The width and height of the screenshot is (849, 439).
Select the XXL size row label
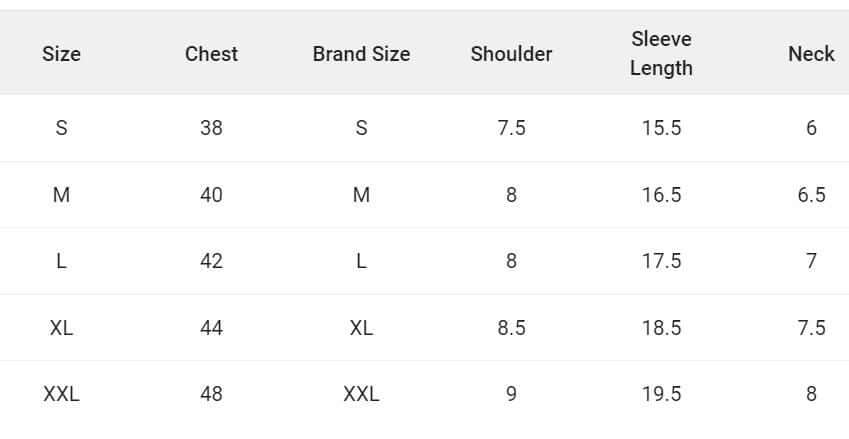point(61,394)
